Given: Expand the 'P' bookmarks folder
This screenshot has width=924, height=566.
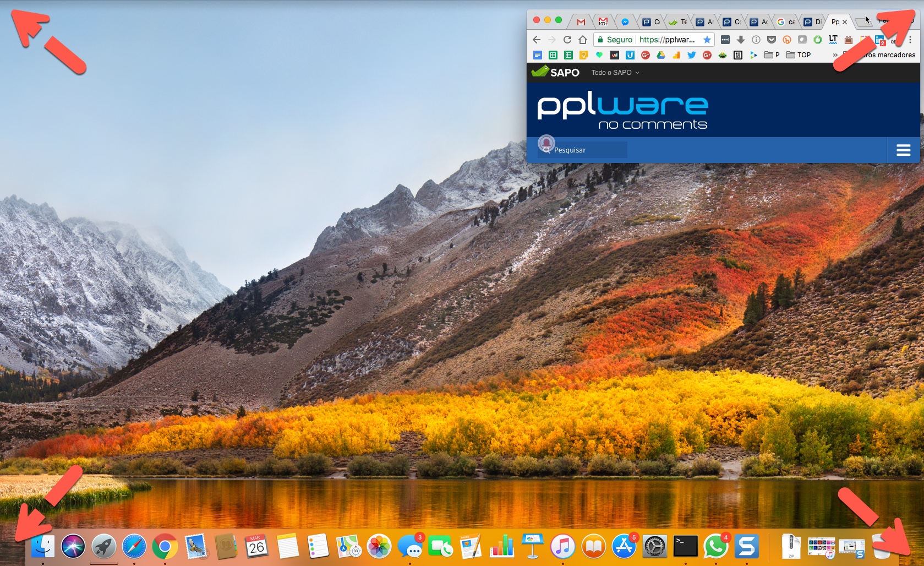Looking at the screenshot, I should pyautogui.click(x=772, y=55).
